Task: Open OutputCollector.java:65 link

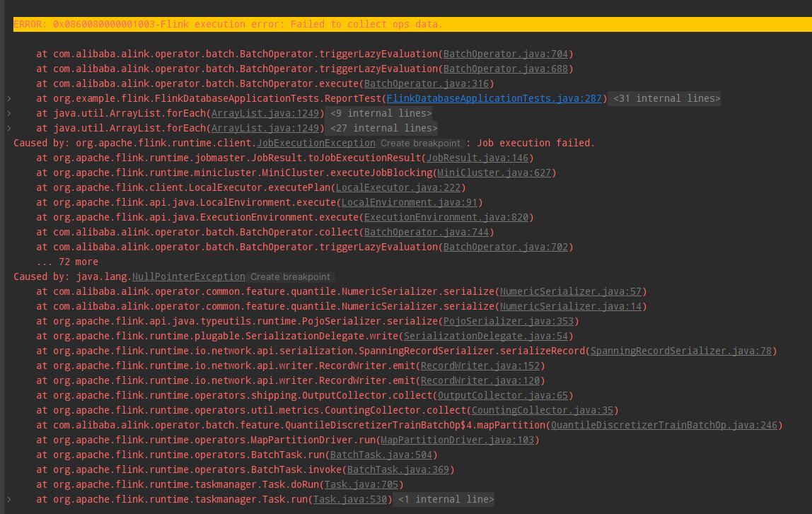Action: (503, 395)
